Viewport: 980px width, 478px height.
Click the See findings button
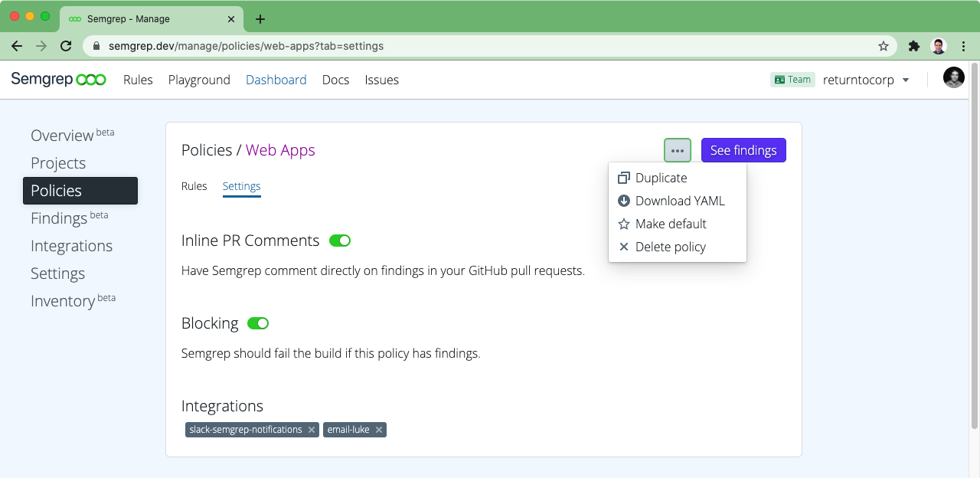tap(743, 150)
